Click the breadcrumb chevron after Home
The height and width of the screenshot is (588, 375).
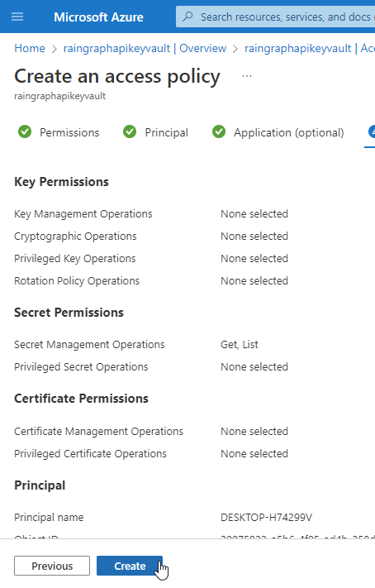pyautogui.click(x=54, y=49)
